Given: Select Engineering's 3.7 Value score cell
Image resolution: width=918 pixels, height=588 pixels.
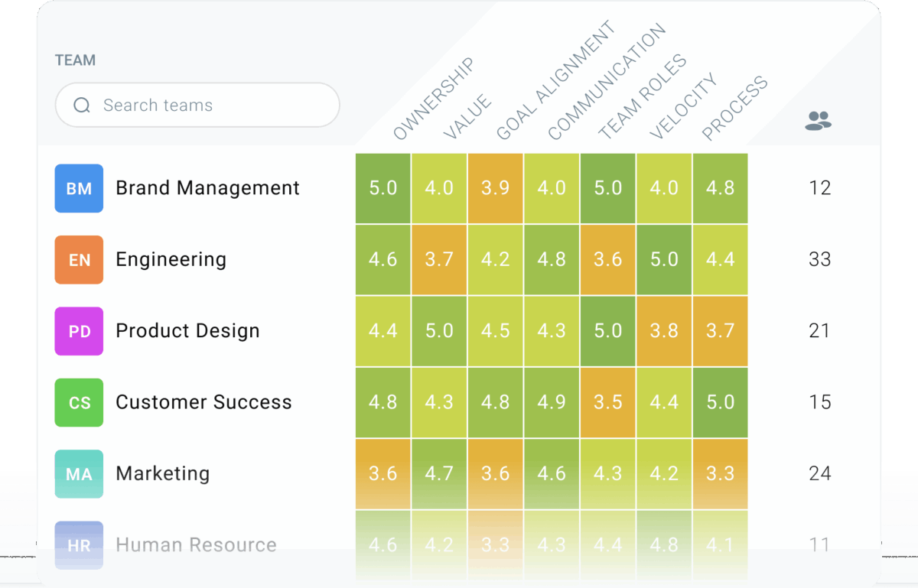Looking at the screenshot, I should (x=439, y=260).
